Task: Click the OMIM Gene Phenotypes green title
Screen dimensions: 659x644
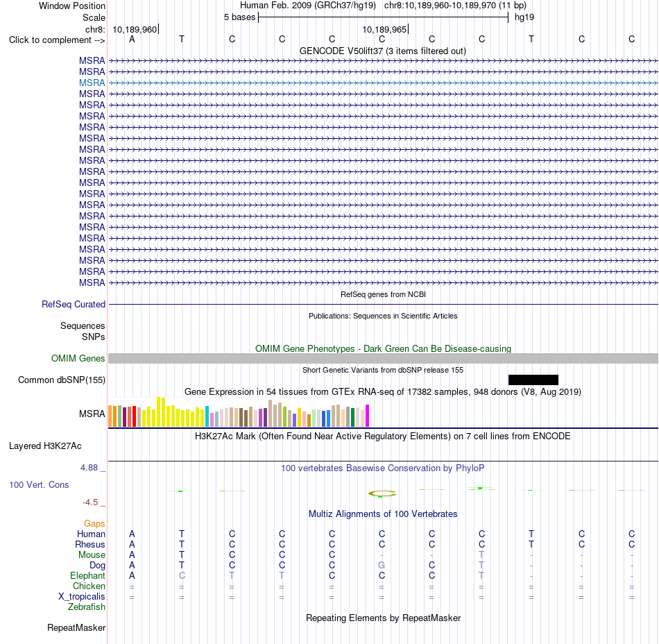Action: click(x=383, y=348)
